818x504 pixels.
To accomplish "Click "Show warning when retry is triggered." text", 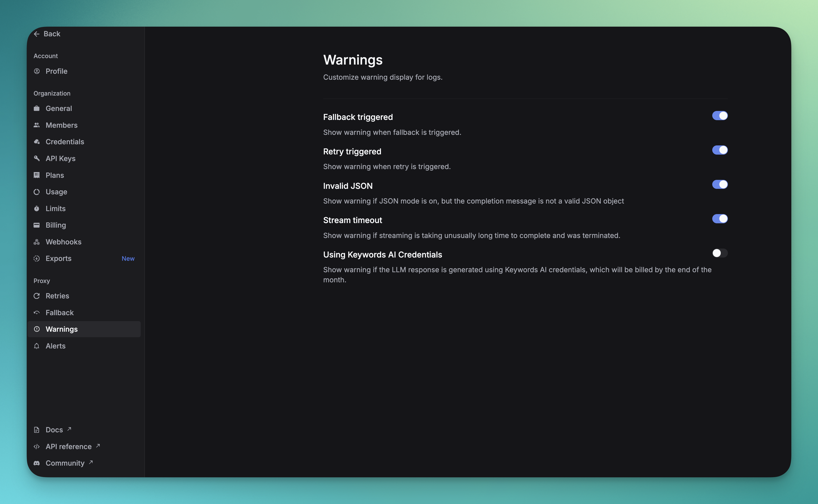I will [387, 166].
